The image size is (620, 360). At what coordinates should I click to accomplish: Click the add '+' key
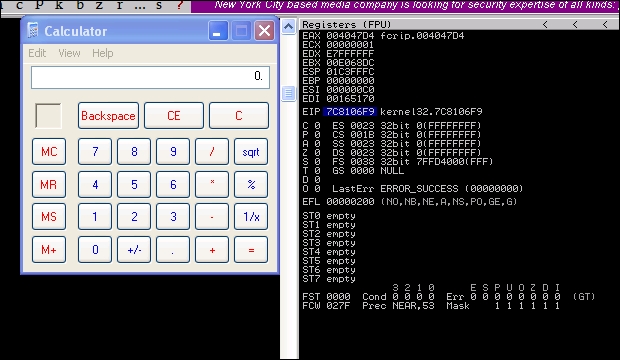tap(212, 250)
